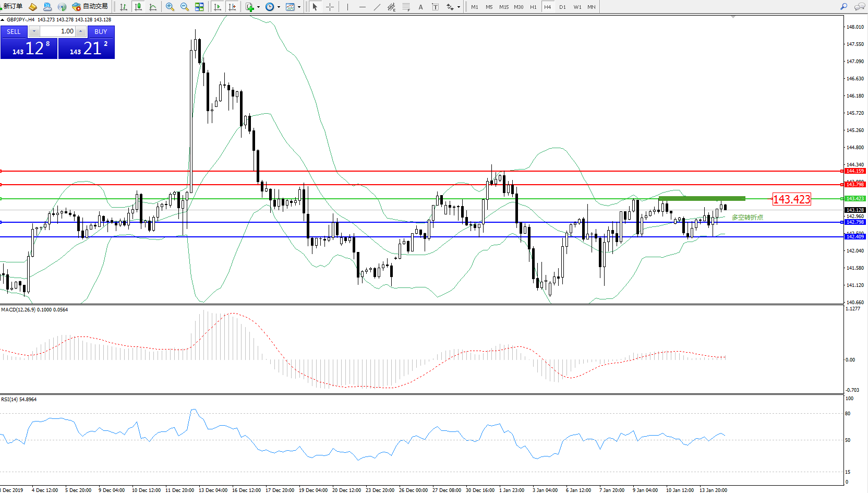Screen dimensions: 868x493
Task: Switch to the D1 timeframe
Action: [562, 7]
